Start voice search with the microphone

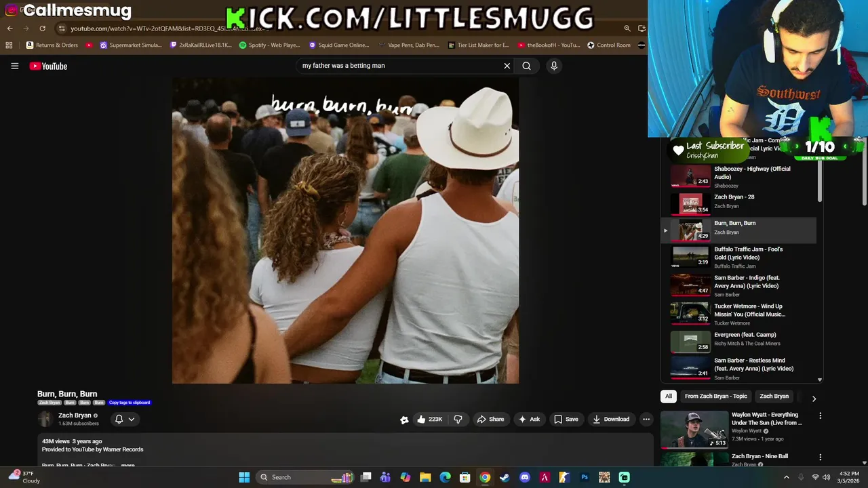554,66
